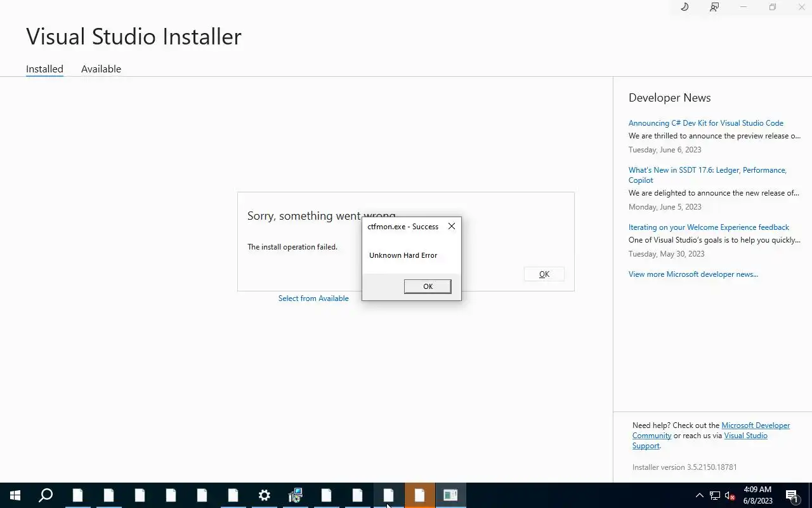Open the muted volume tray icon
812x508 pixels.
pyautogui.click(x=730, y=495)
